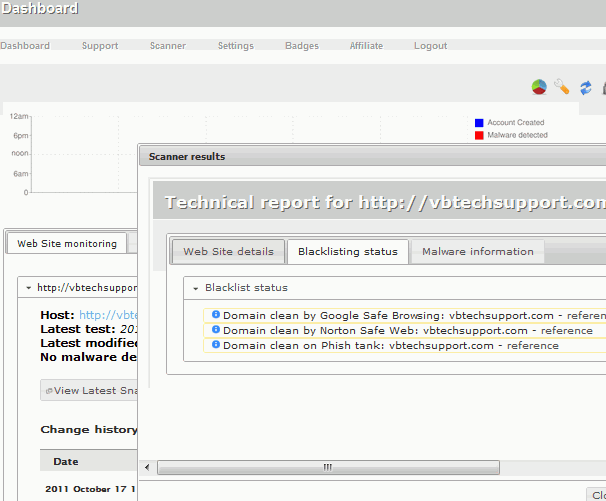Open the Norton Safe Web reference link

tap(566, 330)
